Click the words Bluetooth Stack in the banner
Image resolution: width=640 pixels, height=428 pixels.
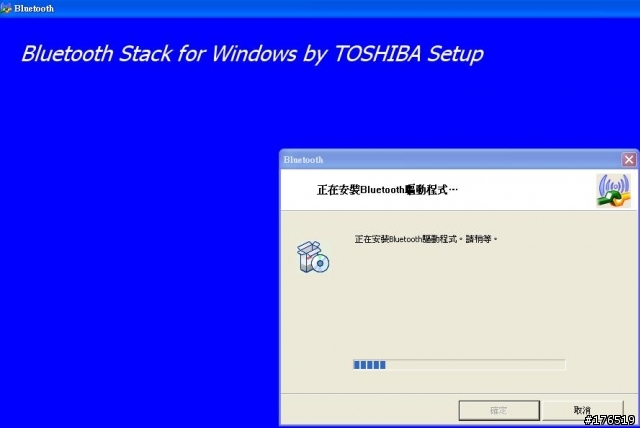tap(96, 54)
